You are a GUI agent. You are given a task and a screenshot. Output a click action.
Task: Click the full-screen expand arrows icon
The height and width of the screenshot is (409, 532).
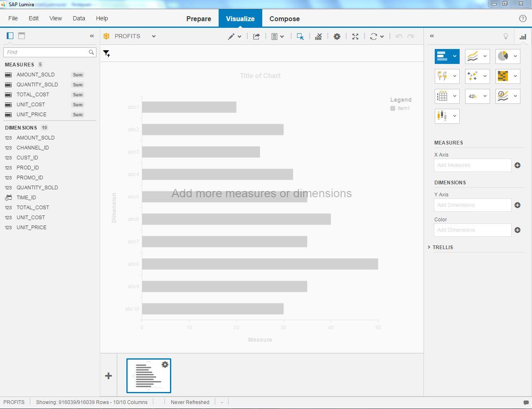pyautogui.click(x=355, y=37)
